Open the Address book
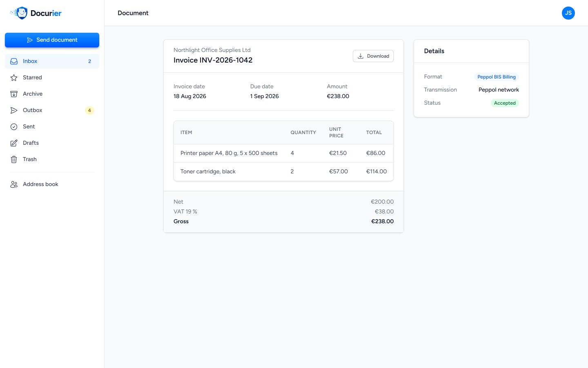 (52, 184)
